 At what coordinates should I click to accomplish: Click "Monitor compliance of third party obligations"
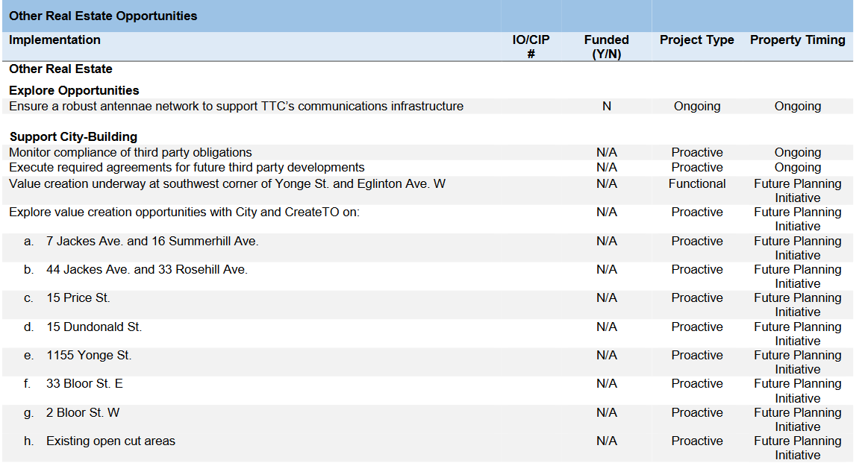point(131,152)
